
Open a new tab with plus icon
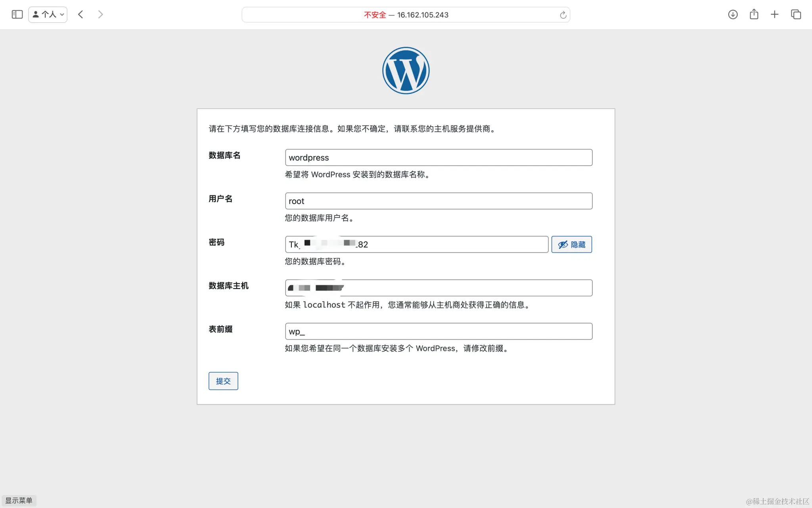point(774,15)
